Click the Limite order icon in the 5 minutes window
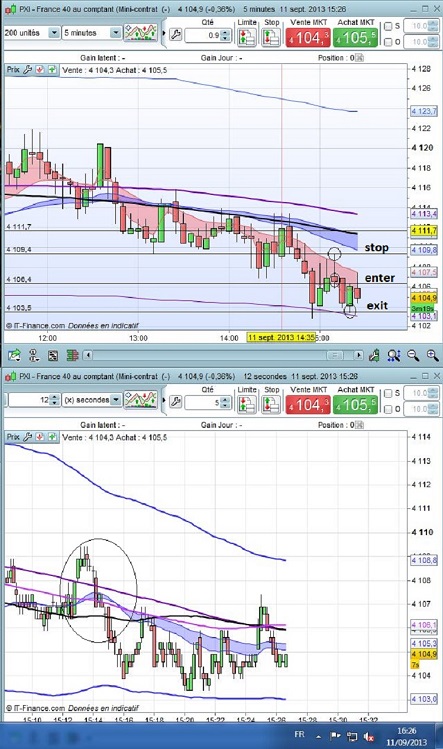Viewport: 443px width, 749px height. point(247,37)
